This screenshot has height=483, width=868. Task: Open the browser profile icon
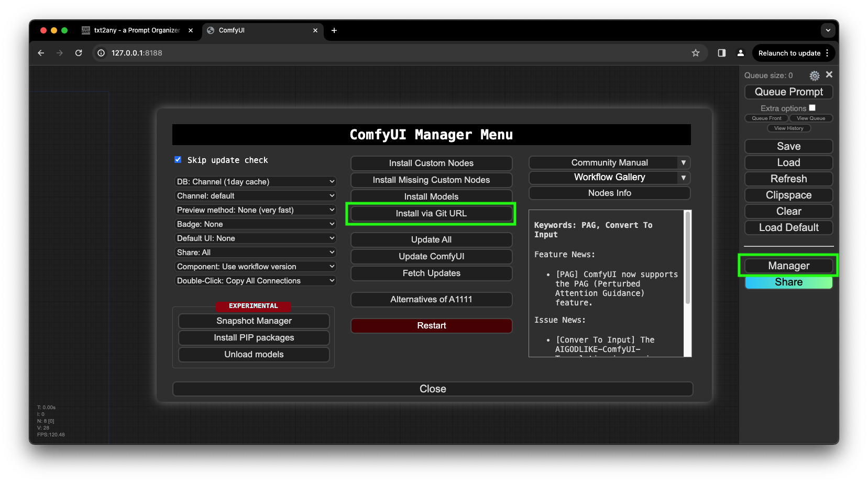(x=741, y=53)
